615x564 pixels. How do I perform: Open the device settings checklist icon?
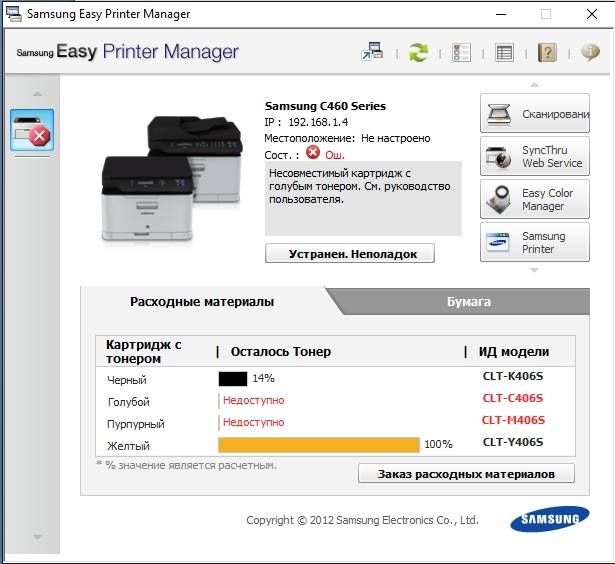click(461, 53)
